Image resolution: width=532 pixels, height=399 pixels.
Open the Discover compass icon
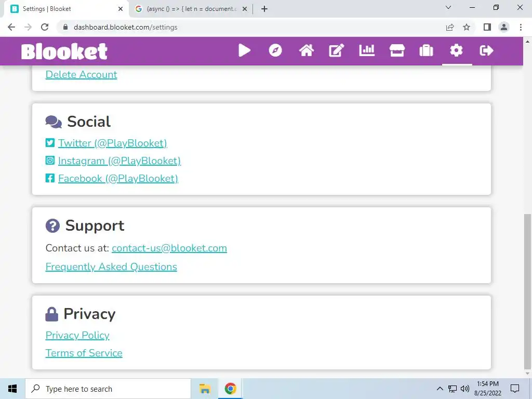click(275, 50)
